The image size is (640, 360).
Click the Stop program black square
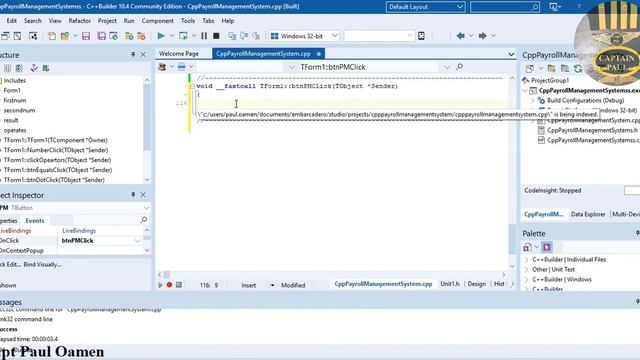[x=216, y=36]
